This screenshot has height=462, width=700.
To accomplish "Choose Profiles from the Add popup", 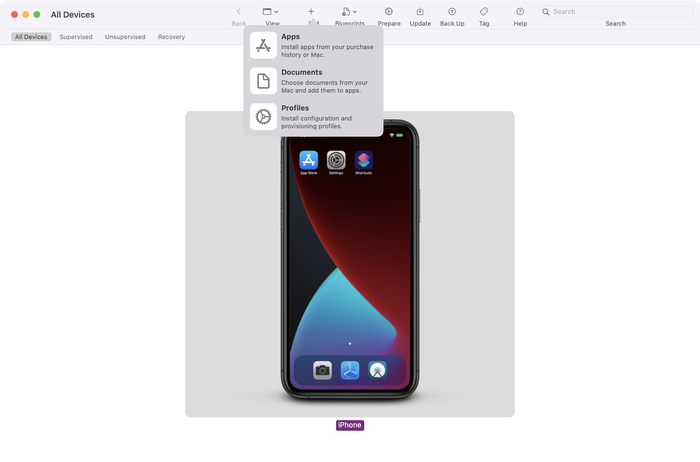I will click(x=313, y=117).
